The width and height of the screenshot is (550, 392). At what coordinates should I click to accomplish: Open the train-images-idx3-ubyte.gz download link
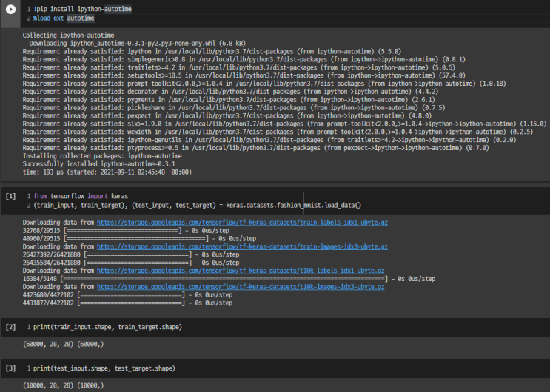(x=242, y=246)
